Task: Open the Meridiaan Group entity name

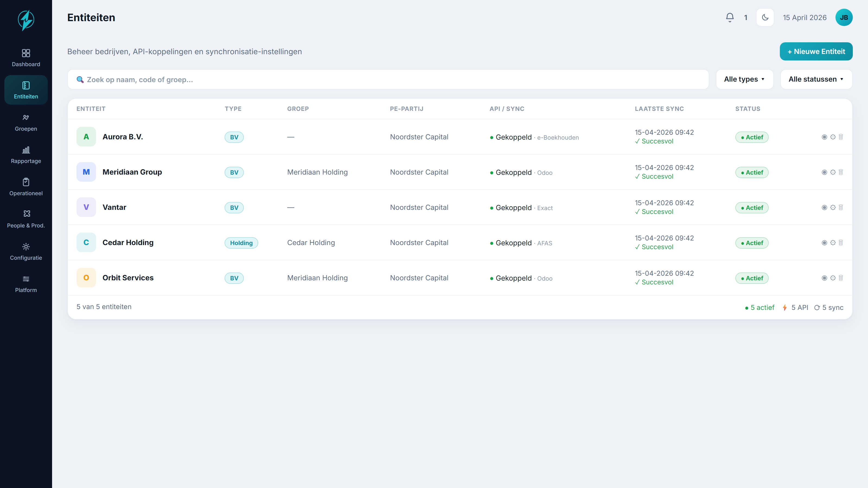Action: point(132,172)
